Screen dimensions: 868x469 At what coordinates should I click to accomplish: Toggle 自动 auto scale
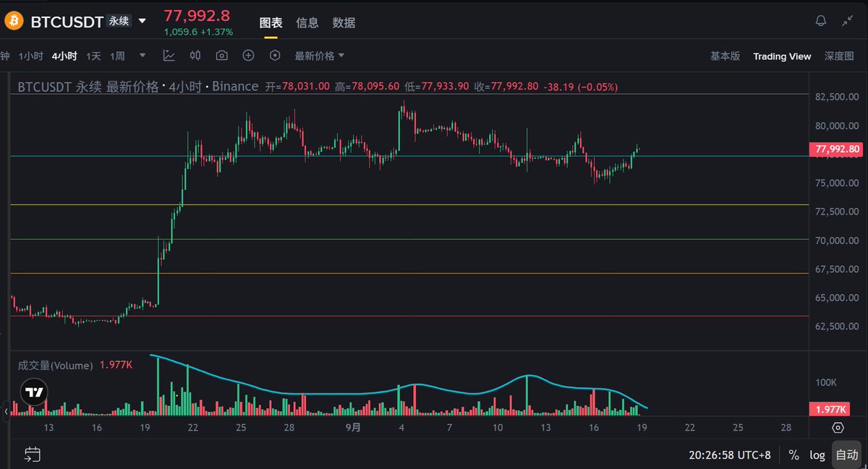846,455
